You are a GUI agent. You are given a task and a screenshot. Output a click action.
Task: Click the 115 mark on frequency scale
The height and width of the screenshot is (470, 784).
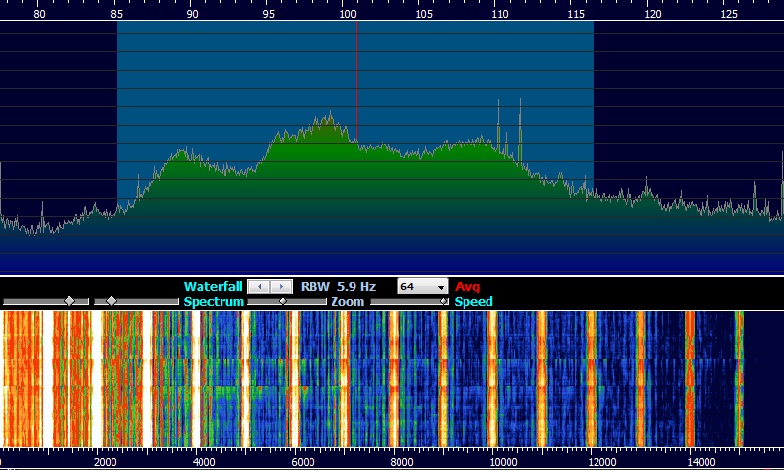[576, 14]
